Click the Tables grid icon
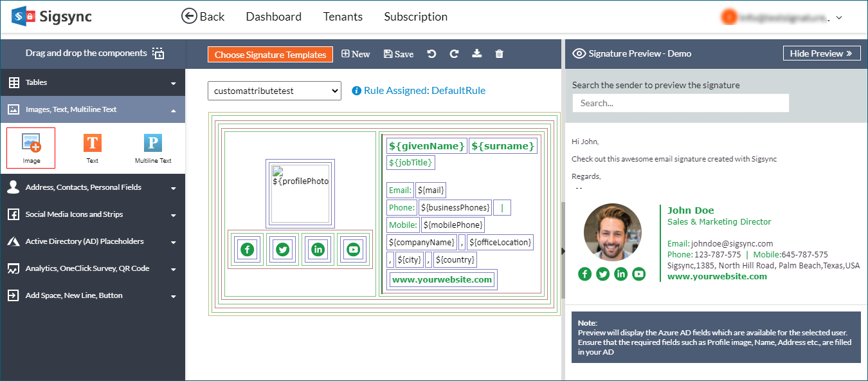This screenshot has height=381, width=868. click(14, 82)
